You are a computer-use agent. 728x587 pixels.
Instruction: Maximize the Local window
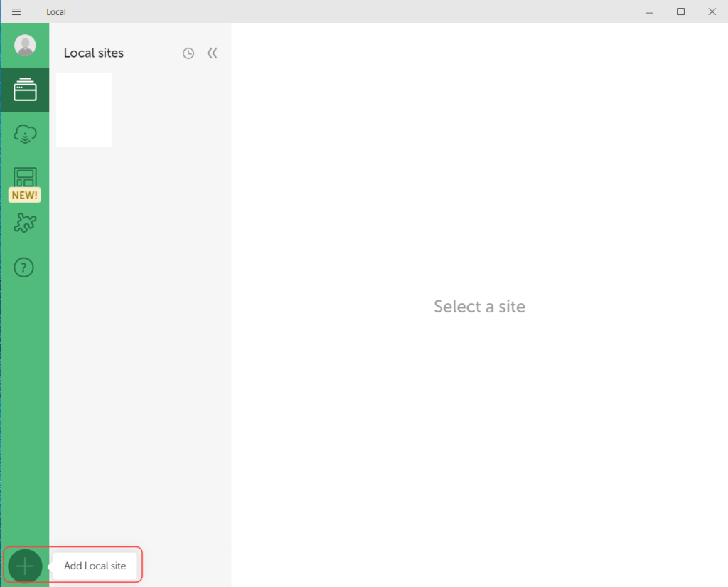point(680,11)
